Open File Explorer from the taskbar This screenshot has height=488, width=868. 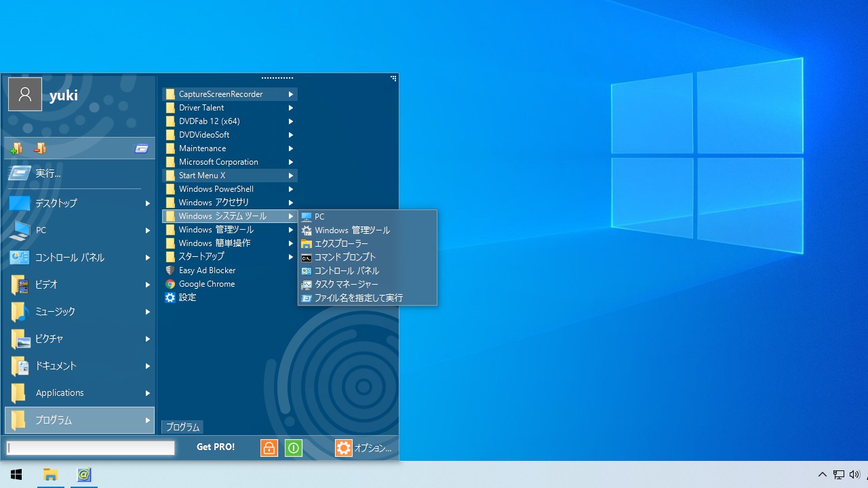[50, 474]
